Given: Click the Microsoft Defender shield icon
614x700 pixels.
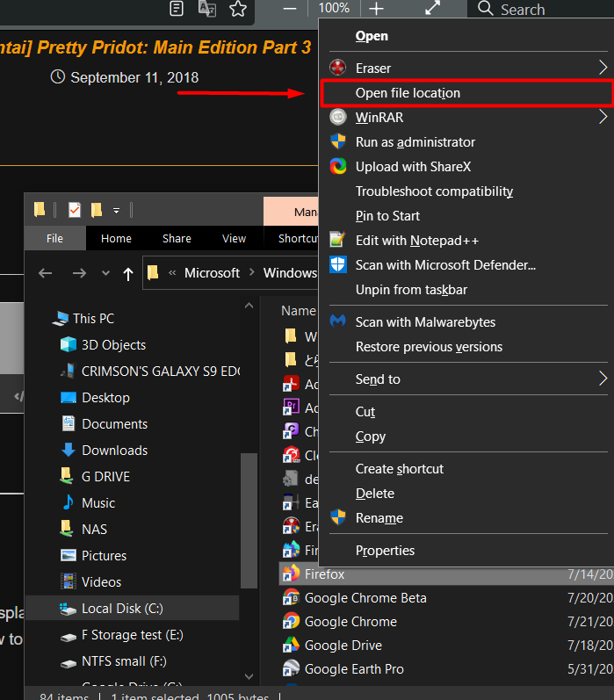Looking at the screenshot, I should (337, 264).
